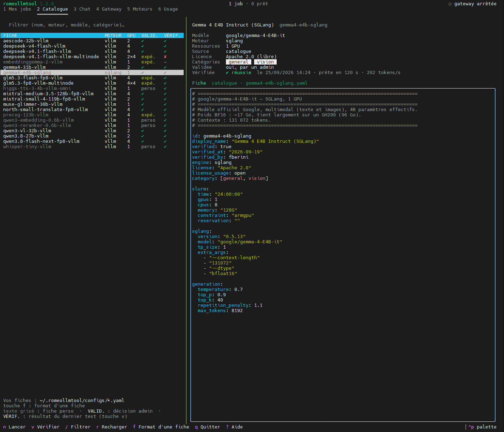Select the mistral-medium-3.5-128b-fp8-vllm row
The height and width of the screenshot is (432, 504).
coord(92,94)
